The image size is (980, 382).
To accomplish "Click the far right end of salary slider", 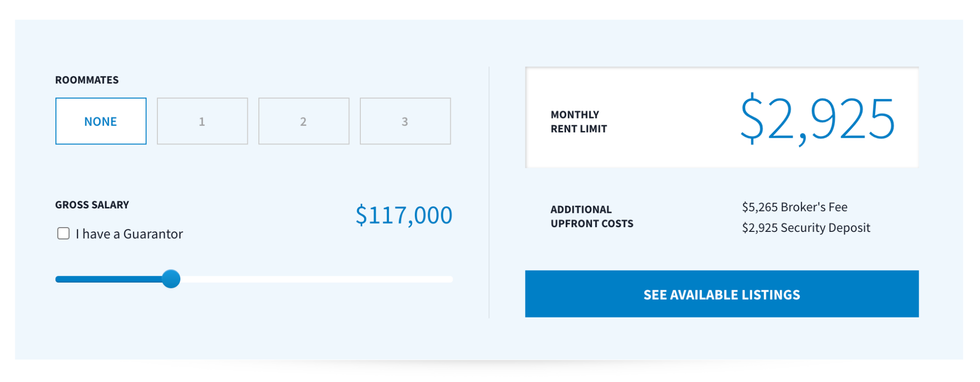I will click(450, 279).
